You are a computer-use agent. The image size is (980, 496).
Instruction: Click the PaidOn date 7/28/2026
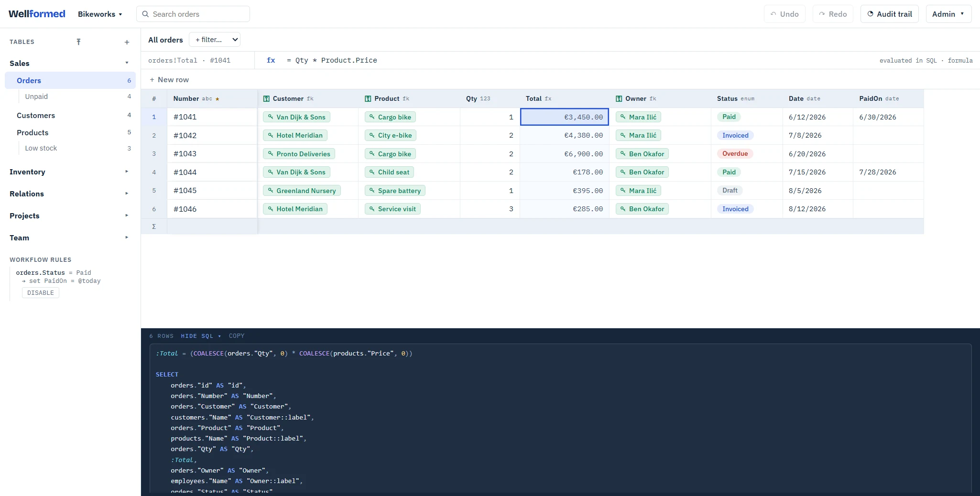pyautogui.click(x=878, y=172)
